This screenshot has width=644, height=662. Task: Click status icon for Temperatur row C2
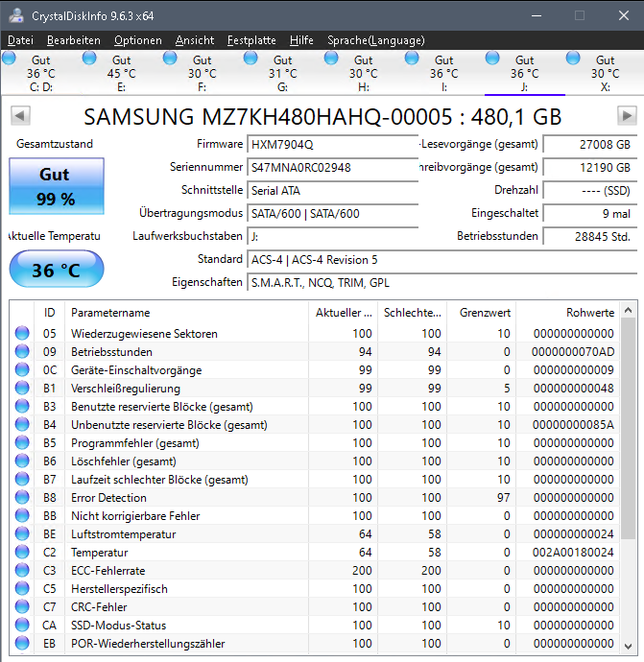pos(22,552)
